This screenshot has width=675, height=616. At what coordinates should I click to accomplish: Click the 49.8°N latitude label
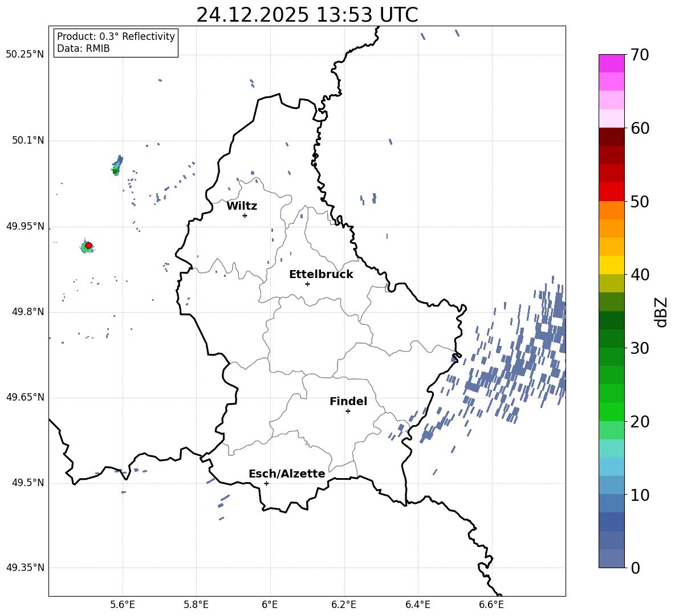pos(27,312)
